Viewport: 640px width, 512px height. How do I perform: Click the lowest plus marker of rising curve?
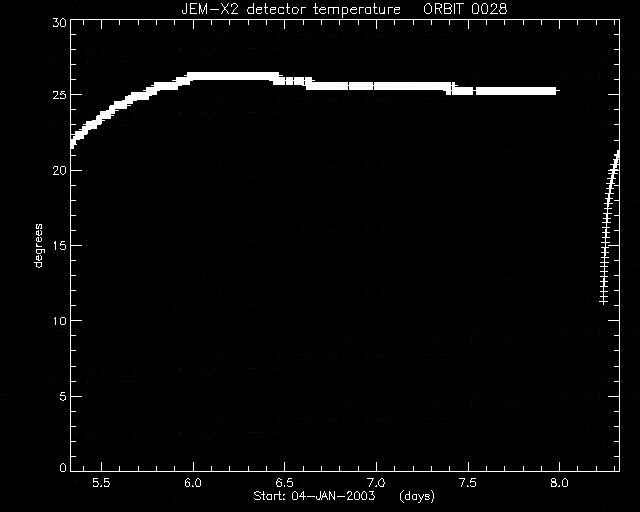[603, 302]
